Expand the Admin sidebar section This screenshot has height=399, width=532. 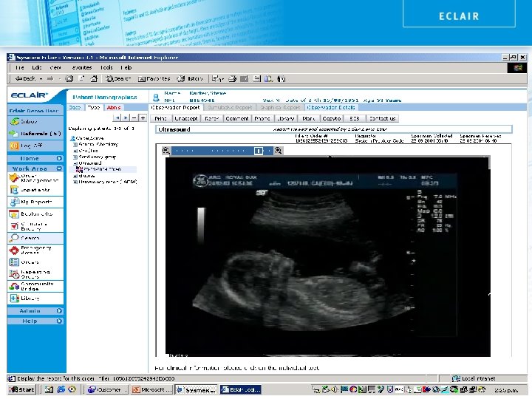click(x=30, y=311)
